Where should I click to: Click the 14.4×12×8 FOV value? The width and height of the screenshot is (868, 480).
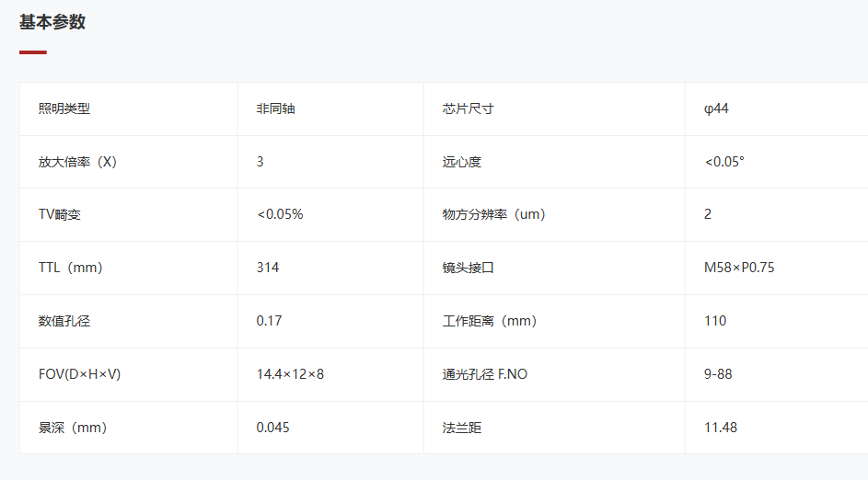[290, 374]
